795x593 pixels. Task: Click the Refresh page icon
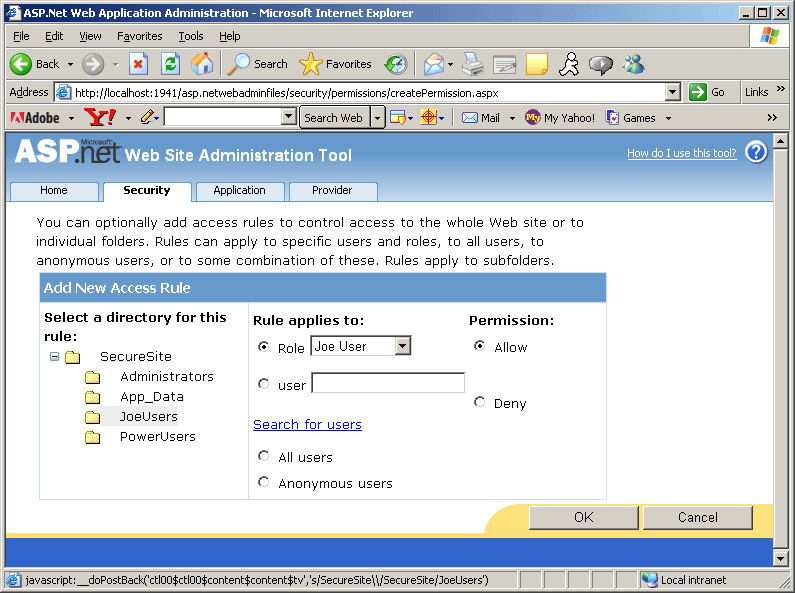171,64
